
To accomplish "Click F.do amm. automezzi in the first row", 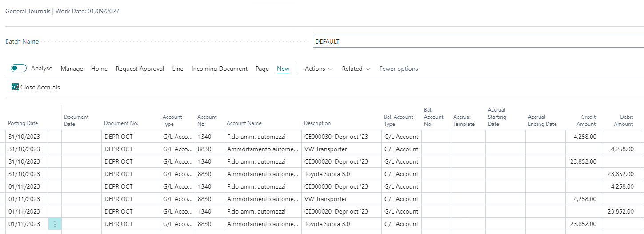I will pyautogui.click(x=256, y=137).
